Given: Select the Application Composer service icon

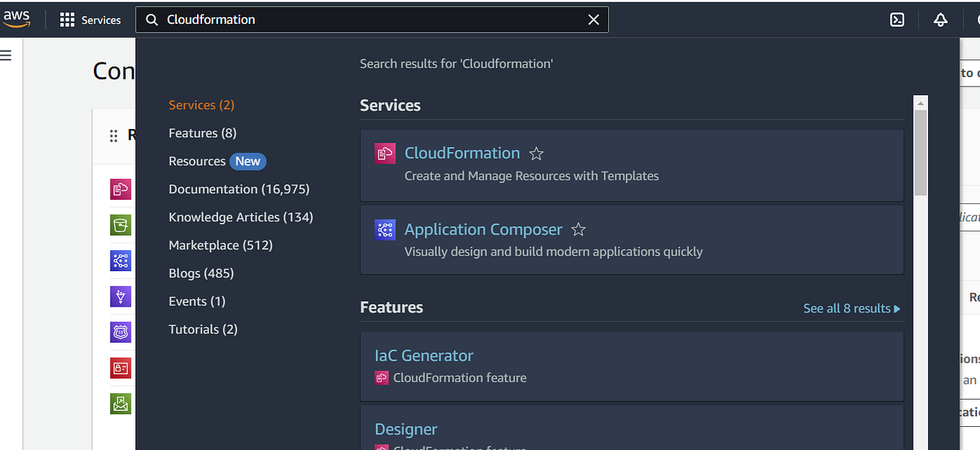Looking at the screenshot, I should 385,229.
